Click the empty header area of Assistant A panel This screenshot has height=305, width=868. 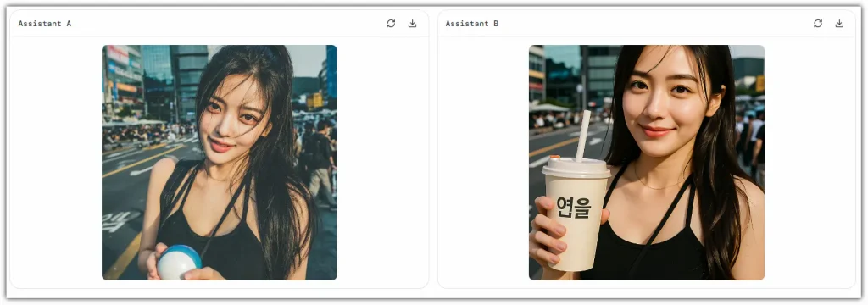[227, 24]
